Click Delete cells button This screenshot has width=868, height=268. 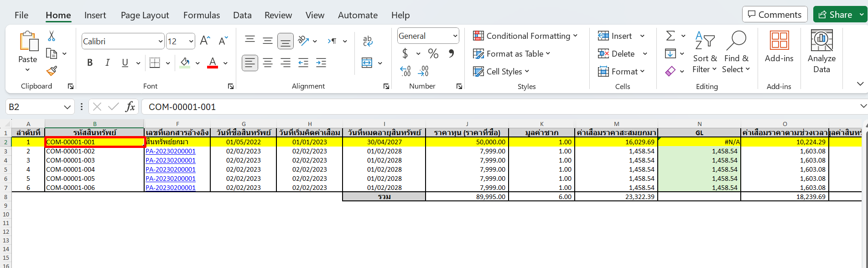[617, 53]
